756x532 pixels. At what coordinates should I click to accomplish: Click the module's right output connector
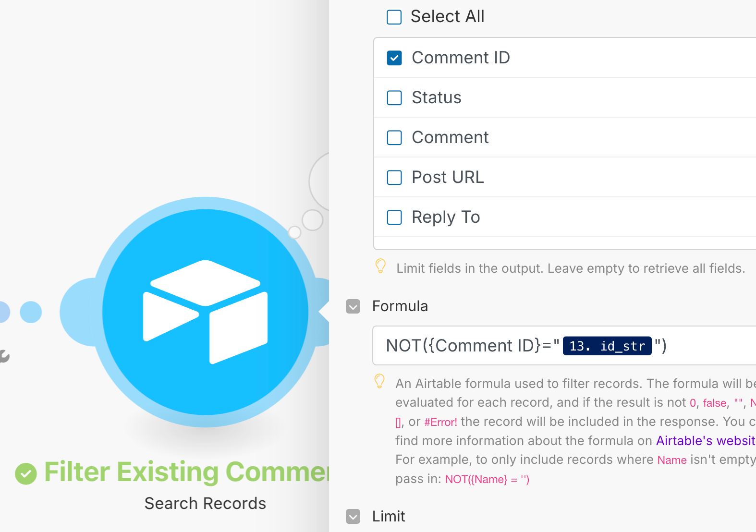323,312
